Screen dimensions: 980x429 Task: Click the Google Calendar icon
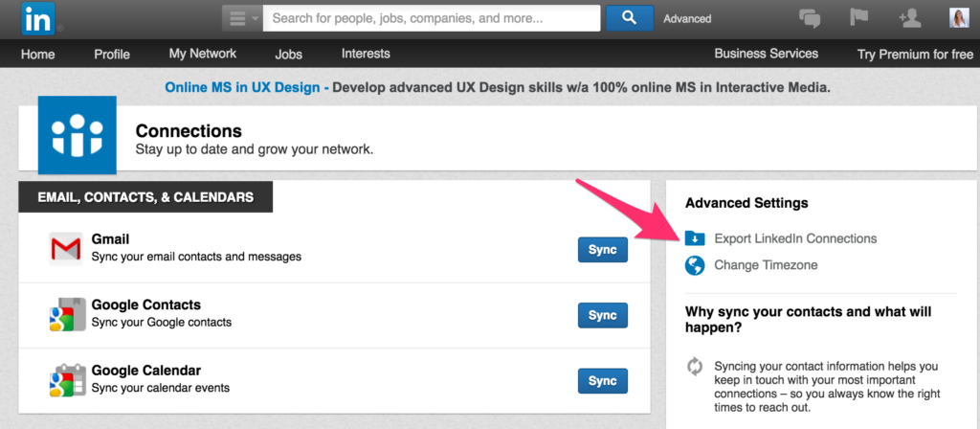(66, 380)
